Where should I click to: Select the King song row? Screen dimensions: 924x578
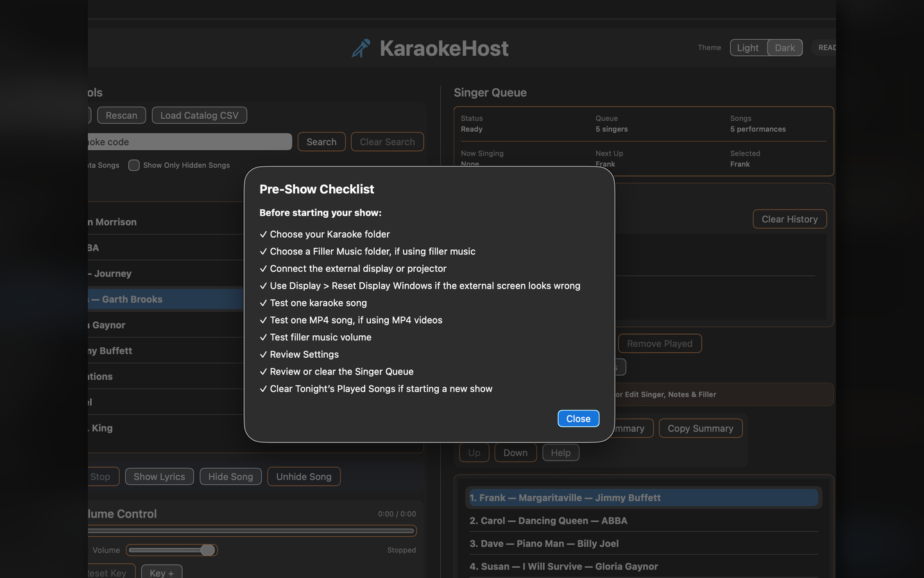[x=166, y=428]
